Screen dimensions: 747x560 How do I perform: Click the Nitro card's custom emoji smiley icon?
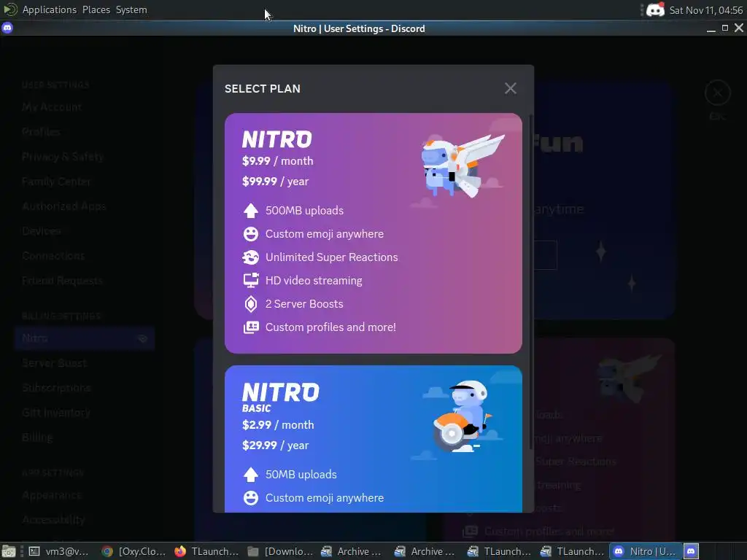pos(251,234)
